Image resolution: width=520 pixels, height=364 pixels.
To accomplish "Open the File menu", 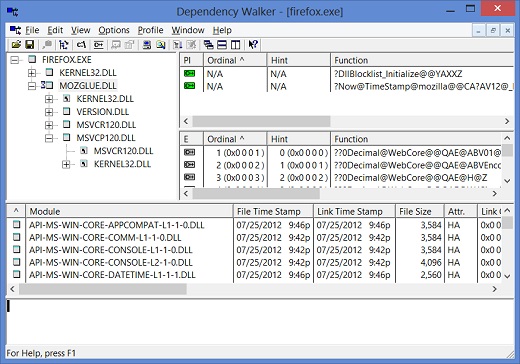I will (32, 30).
